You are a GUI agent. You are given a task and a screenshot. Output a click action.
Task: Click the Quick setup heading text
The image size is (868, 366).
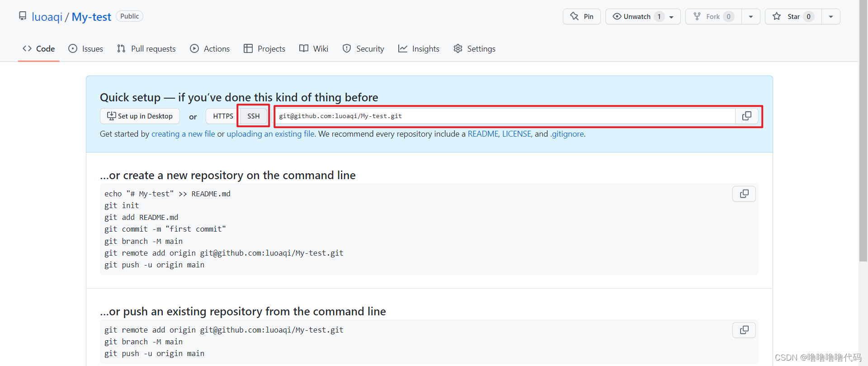pyautogui.click(x=239, y=97)
